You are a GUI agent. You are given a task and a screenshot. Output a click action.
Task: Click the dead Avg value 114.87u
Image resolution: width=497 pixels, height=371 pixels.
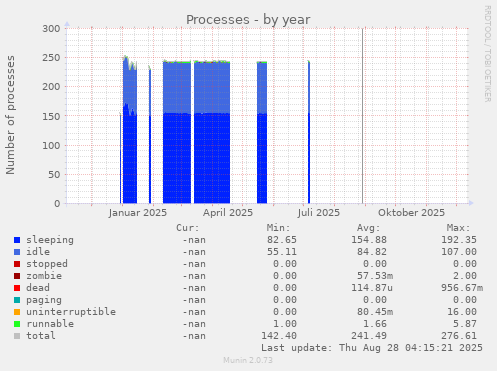(372, 288)
